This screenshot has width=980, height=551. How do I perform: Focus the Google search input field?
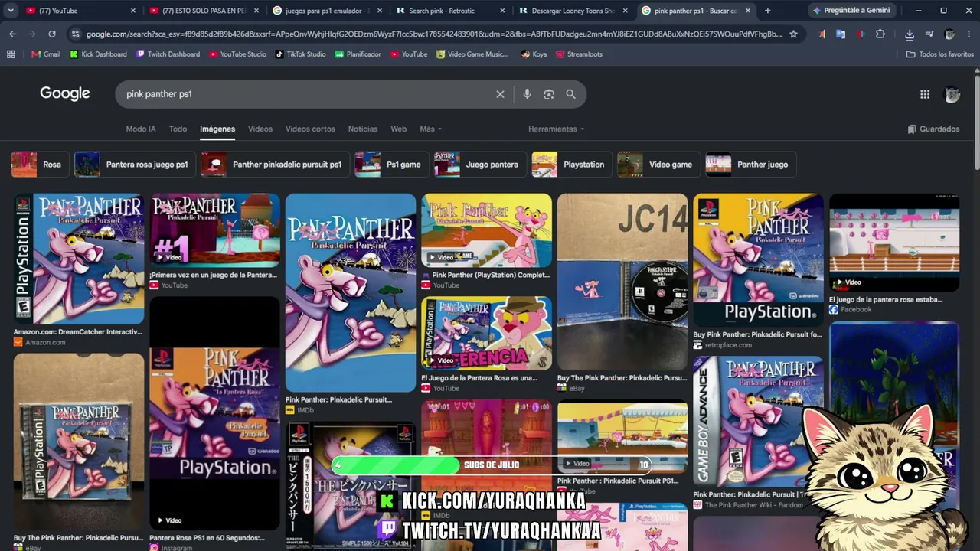[x=306, y=94]
